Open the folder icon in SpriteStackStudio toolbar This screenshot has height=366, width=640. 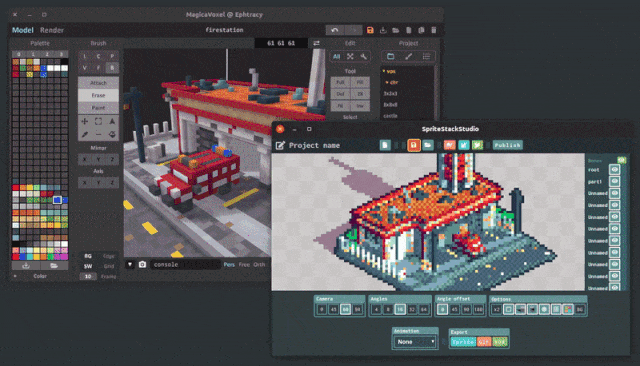point(428,145)
